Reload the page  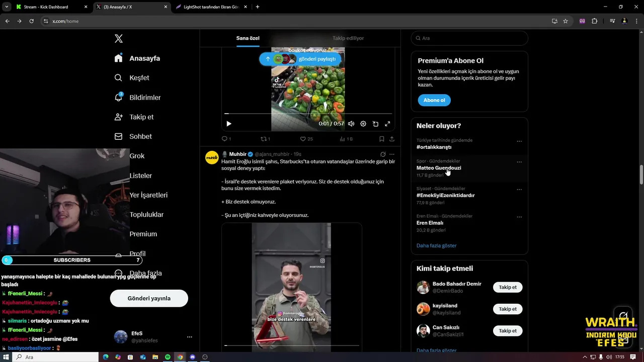coord(31,21)
